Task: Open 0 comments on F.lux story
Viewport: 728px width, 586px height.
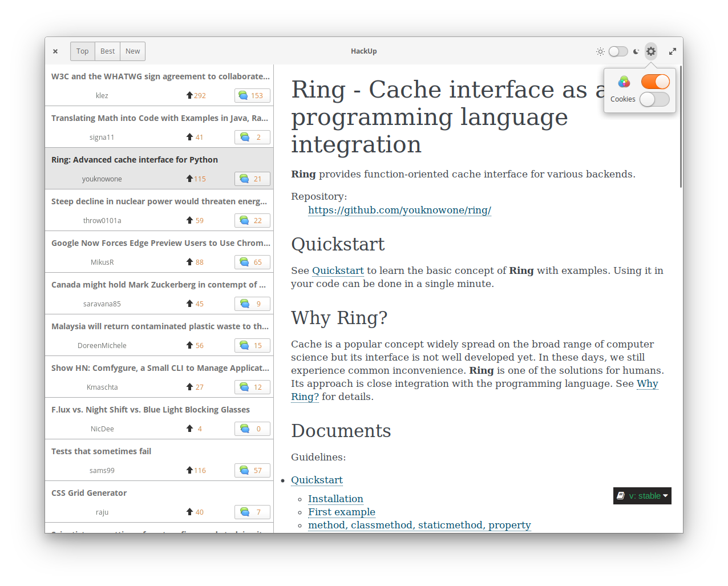Action: tap(252, 429)
